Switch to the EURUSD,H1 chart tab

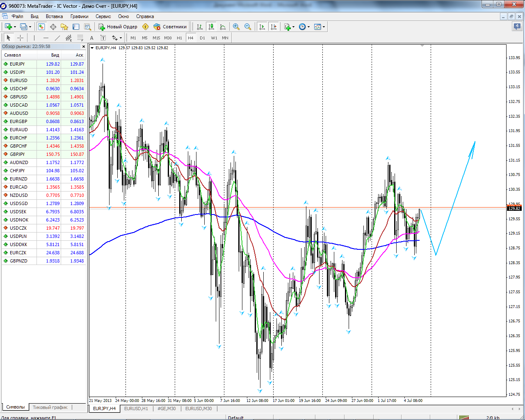tap(136, 409)
